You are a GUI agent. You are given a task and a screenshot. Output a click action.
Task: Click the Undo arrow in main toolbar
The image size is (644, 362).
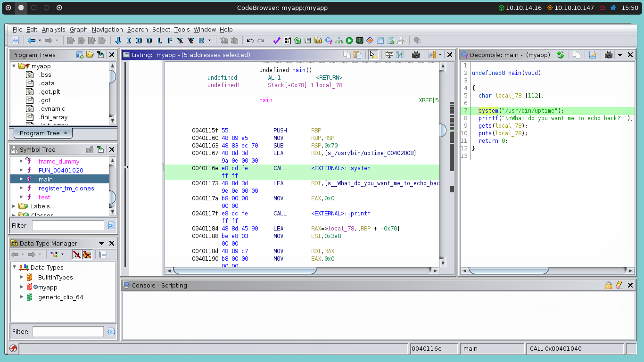[x=250, y=41]
